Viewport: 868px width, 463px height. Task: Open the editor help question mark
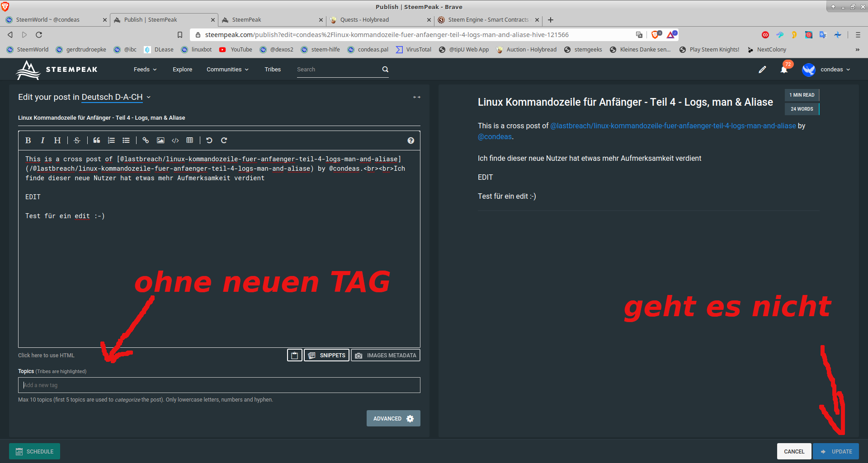(x=410, y=140)
